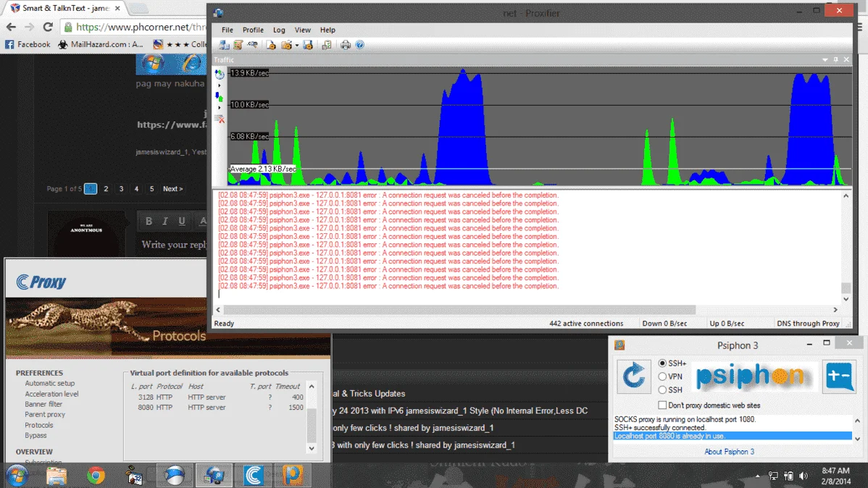Select the 8080 HTTP port row

(217, 407)
